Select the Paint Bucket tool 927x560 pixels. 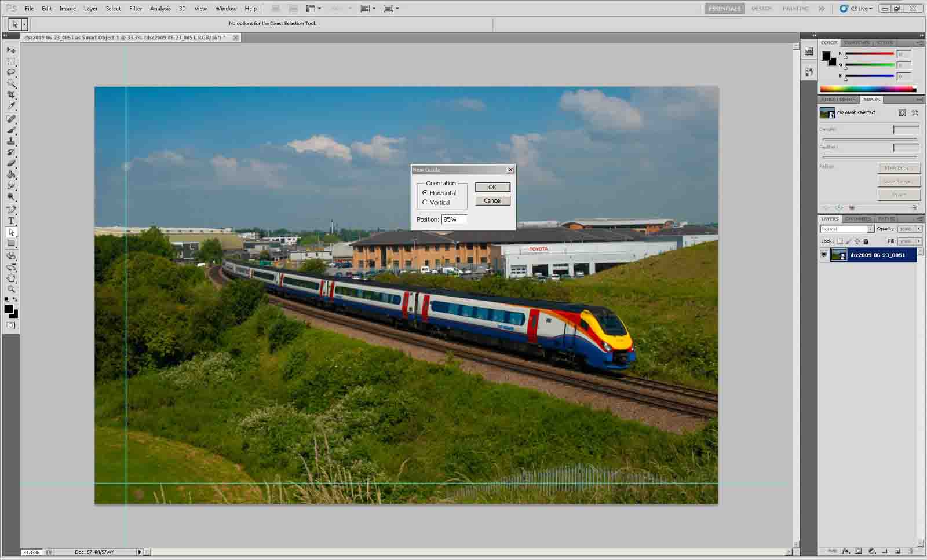pyautogui.click(x=11, y=174)
